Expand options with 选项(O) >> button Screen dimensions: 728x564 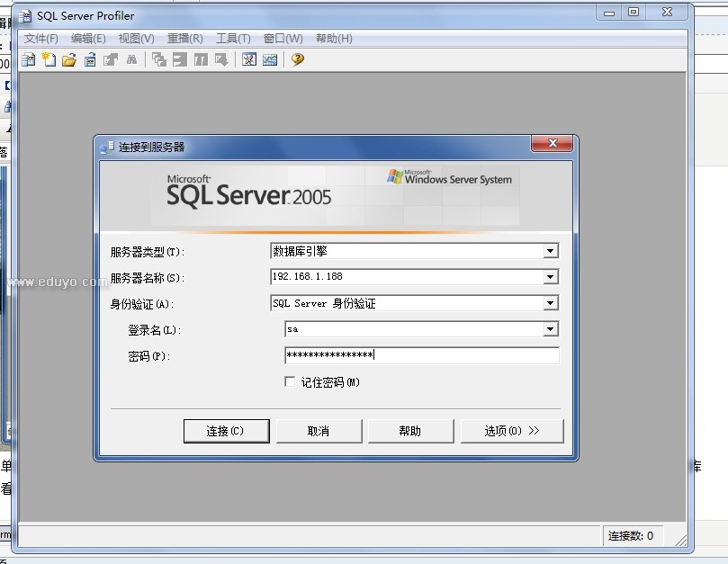pos(512,432)
